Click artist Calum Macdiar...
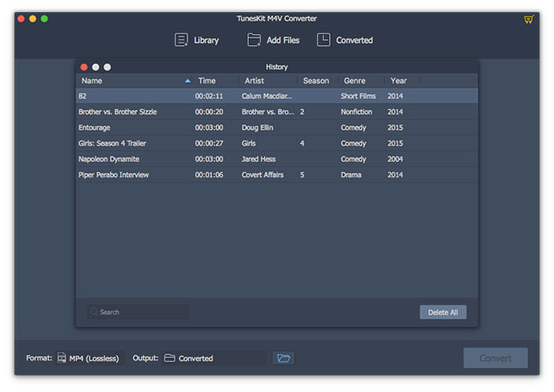Image resolution: width=554 pixels, height=392 pixels. (267, 96)
